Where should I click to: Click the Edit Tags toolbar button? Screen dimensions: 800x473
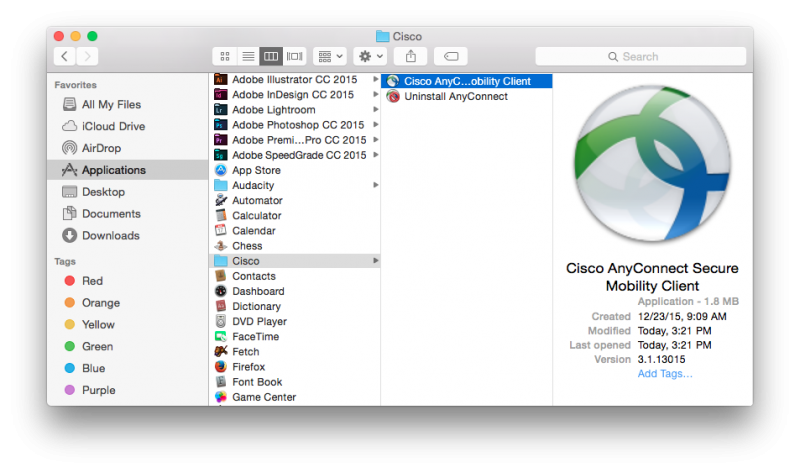[451, 56]
